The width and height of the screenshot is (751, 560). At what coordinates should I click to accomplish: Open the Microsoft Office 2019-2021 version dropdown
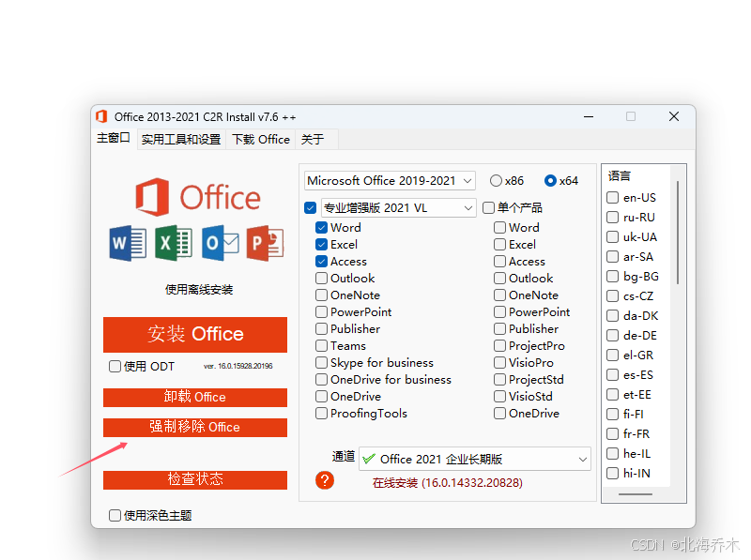[x=390, y=180]
